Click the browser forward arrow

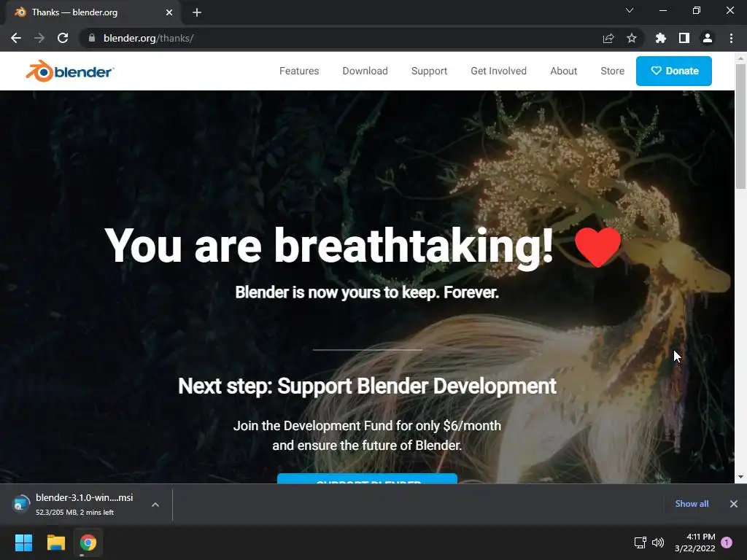[39, 38]
